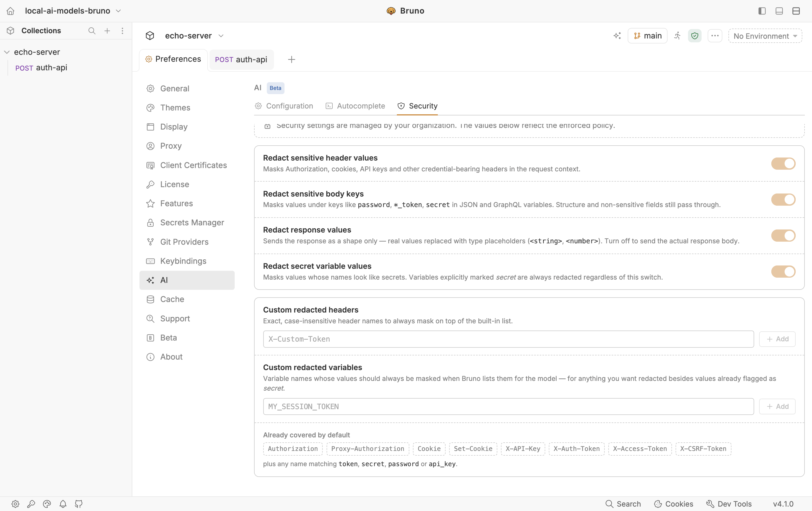Image resolution: width=812 pixels, height=511 pixels.
Task: Open the local-ai-models-bruno workspace dropdown
Action: coord(73,11)
